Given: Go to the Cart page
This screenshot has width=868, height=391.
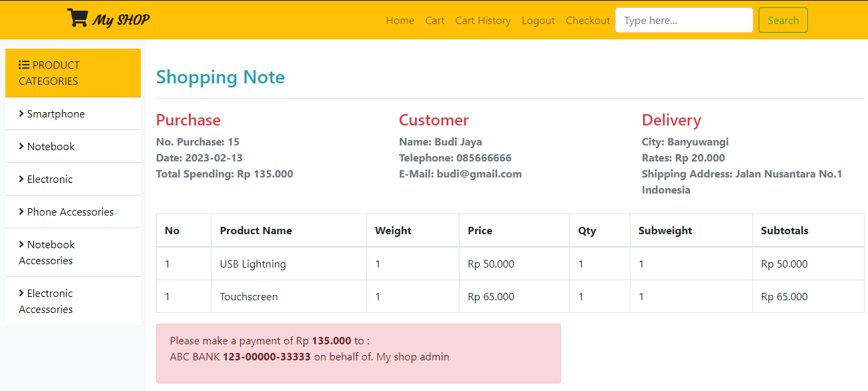Looking at the screenshot, I should click(x=435, y=21).
